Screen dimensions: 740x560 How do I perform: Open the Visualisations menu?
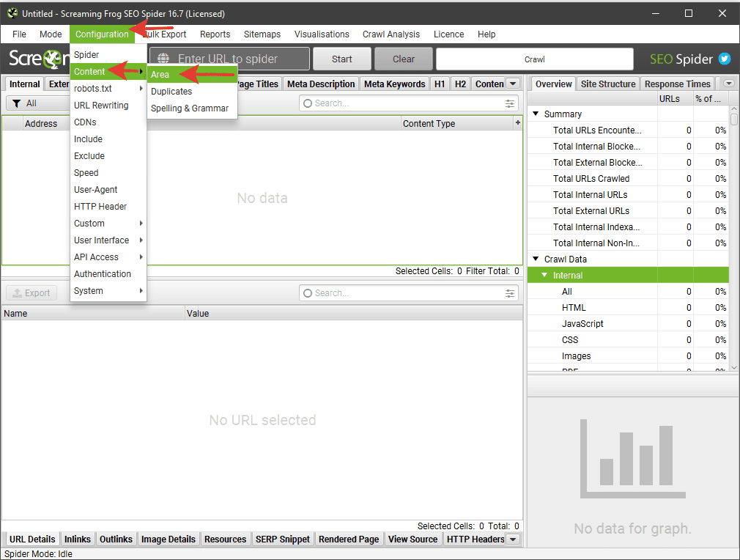coord(322,34)
